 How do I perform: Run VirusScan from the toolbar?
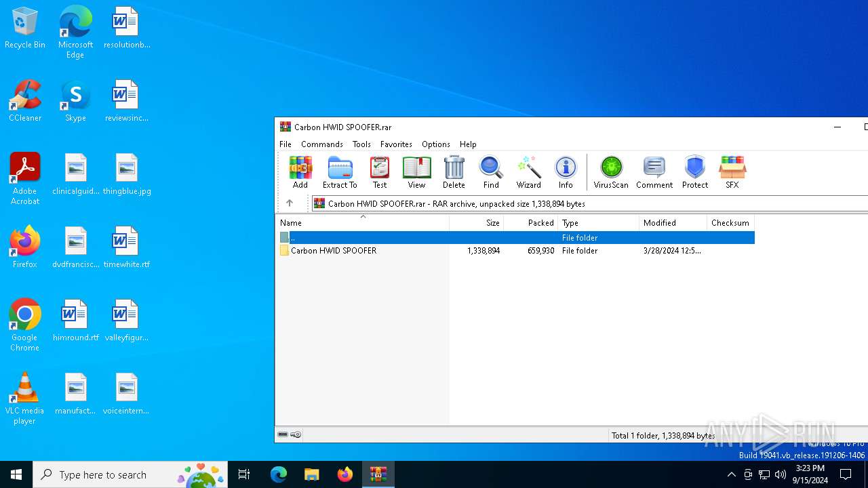coord(611,172)
